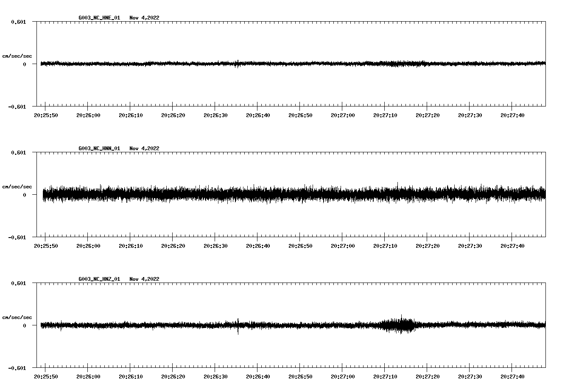Screen dimensions: 576x392
Task: Click the 20:26:20 time label under HNN plot
Action: tap(173, 246)
